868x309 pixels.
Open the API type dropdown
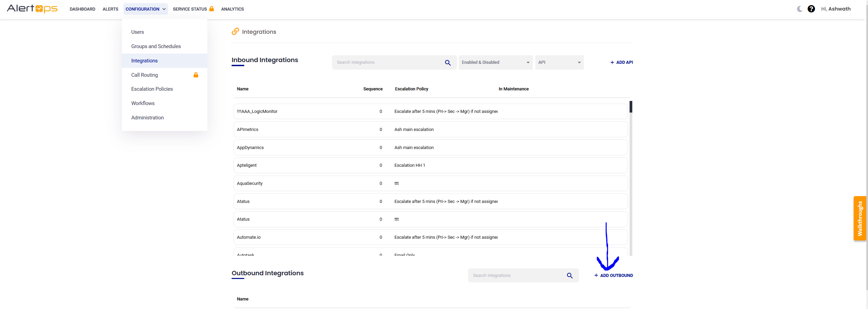click(559, 62)
